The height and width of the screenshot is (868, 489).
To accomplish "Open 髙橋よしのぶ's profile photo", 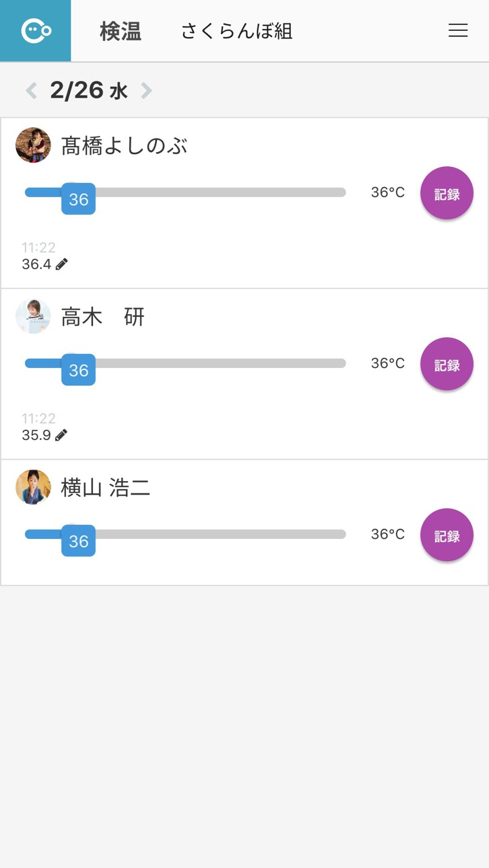I will (33, 145).
